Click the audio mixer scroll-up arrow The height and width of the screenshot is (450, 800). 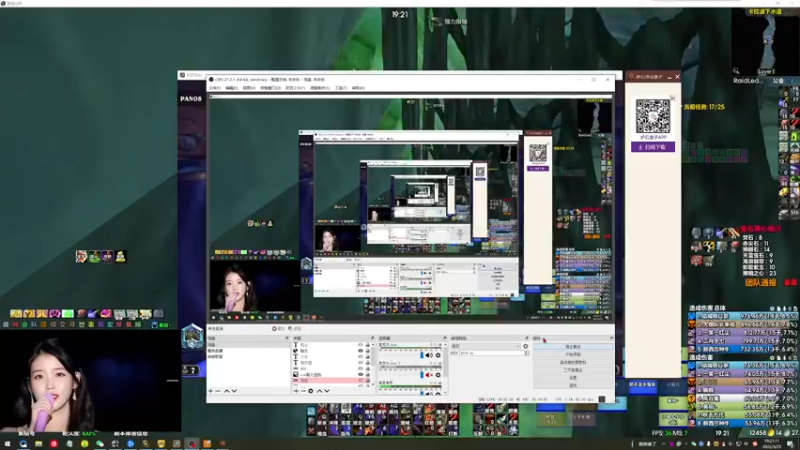(x=445, y=345)
